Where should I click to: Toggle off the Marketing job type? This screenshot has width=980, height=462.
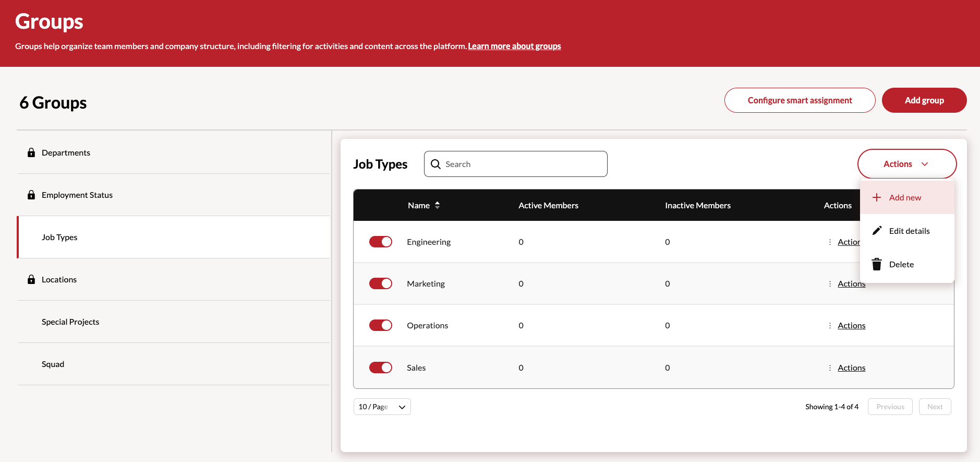[381, 283]
